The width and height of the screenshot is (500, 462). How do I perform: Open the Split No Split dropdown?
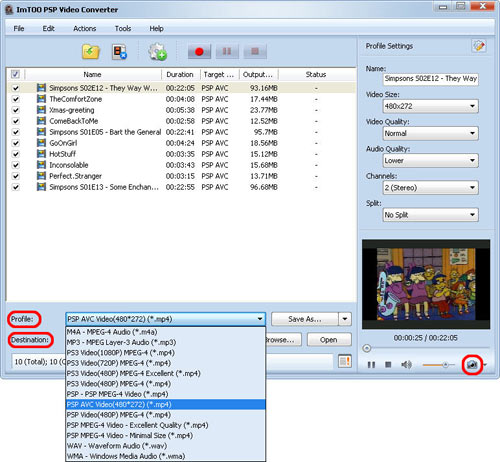click(x=431, y=215)
